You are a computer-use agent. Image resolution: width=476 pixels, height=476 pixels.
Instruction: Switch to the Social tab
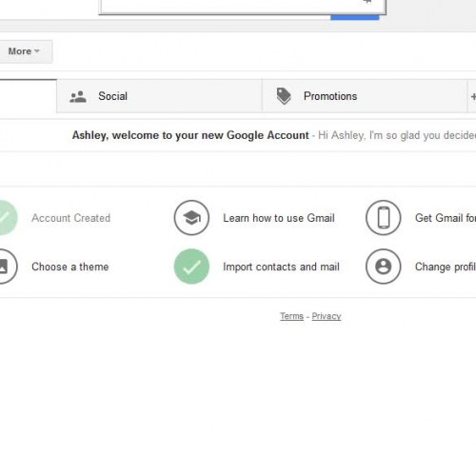click(159, 96)
